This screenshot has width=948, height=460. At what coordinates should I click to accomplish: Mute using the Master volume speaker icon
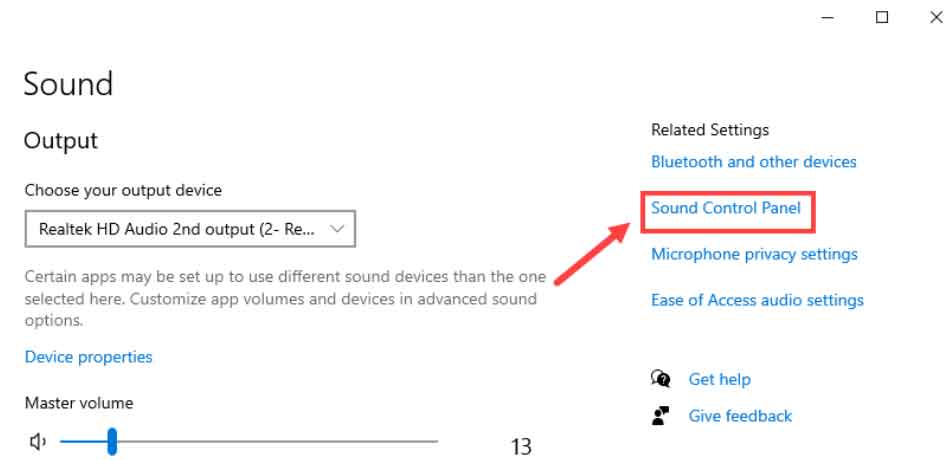(x=37, y=442)
